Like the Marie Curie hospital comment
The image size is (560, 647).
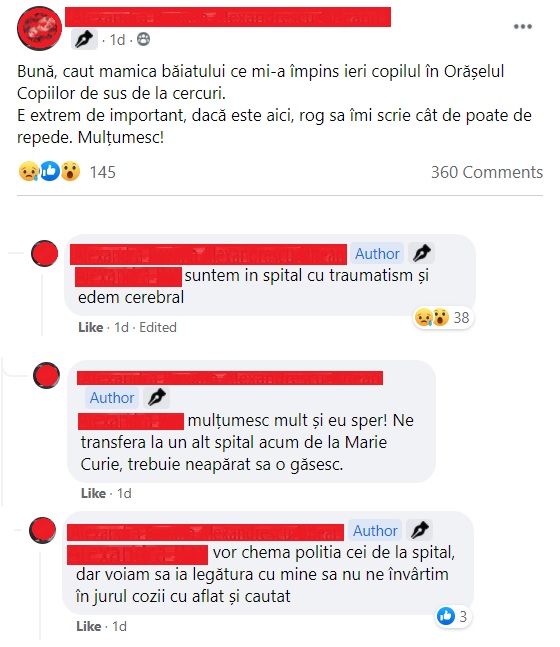(93, 493)
